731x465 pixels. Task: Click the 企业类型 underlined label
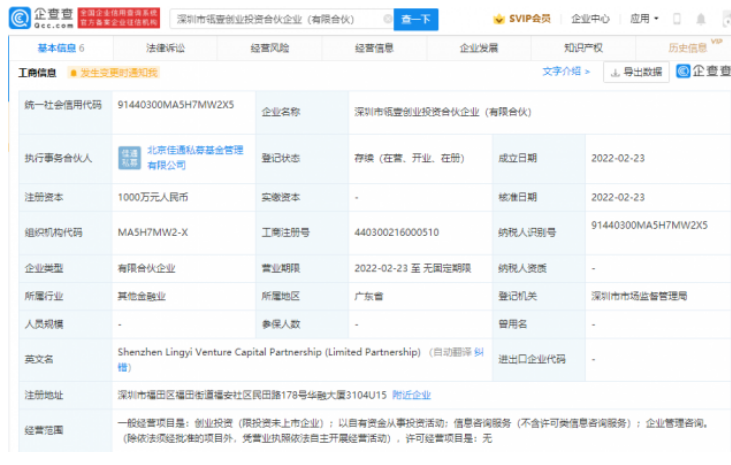coord(44,268)
